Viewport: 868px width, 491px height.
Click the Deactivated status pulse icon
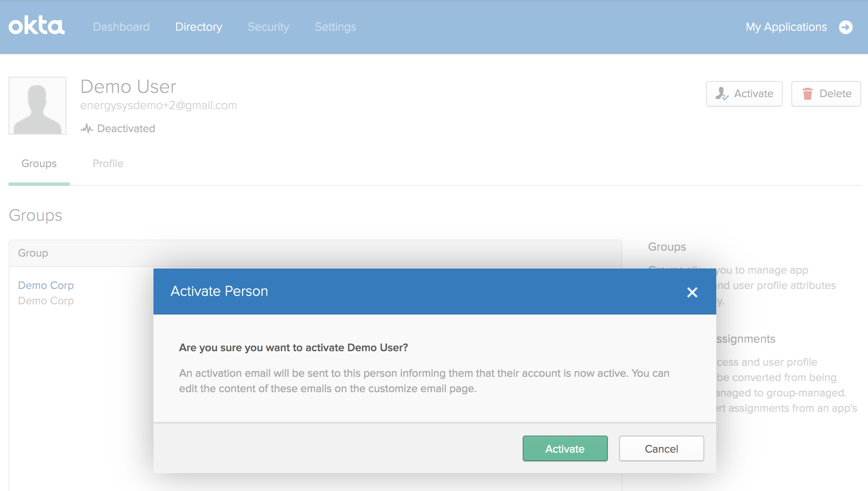[87, 128]
